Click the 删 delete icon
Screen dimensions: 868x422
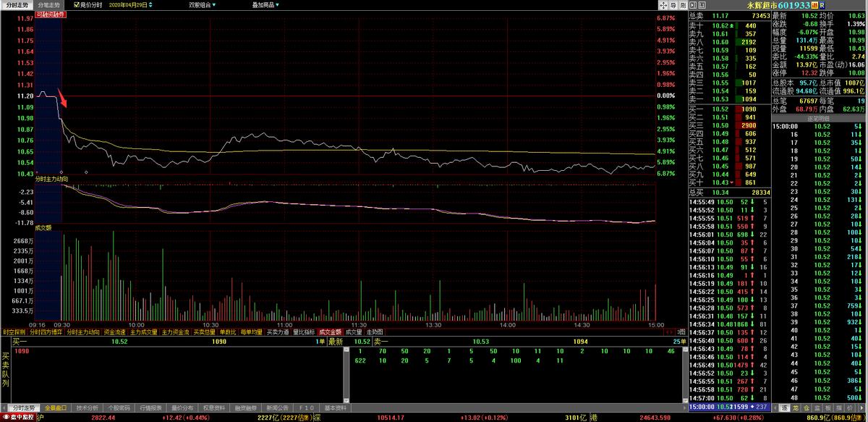point(684,5)
